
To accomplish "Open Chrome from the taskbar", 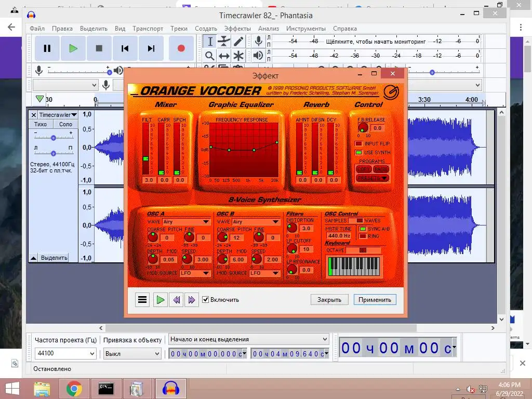I will [x=74, y=389].
